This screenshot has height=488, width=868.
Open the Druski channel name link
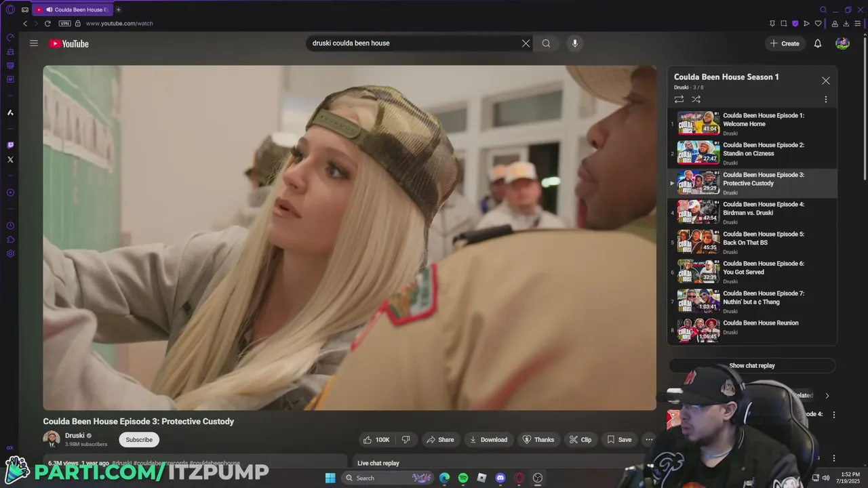[75, 436]
